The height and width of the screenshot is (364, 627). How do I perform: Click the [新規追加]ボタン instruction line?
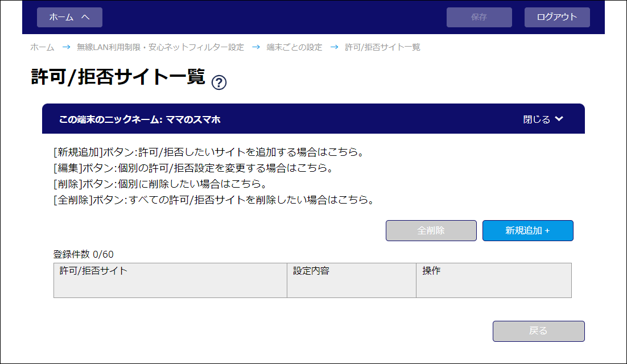[208, 152]
